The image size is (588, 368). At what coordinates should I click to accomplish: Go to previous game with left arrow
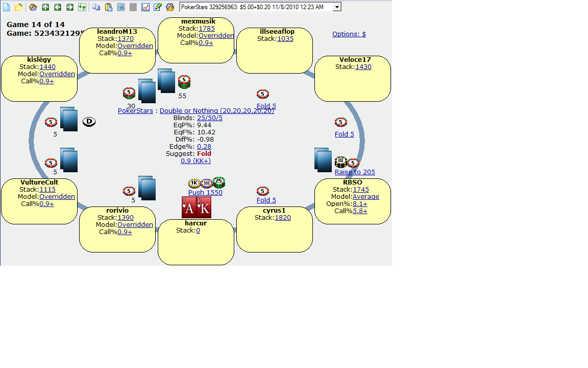pos(57,7)
